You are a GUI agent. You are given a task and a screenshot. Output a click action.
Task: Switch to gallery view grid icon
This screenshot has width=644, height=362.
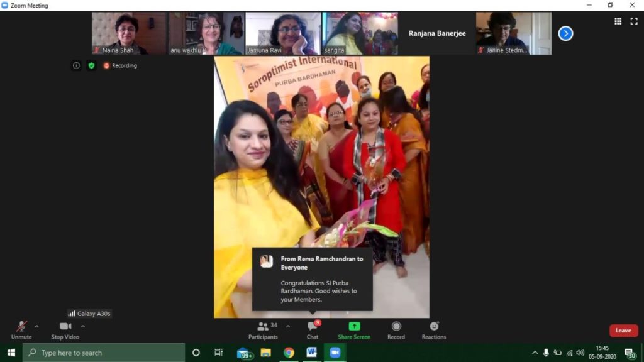pyautogui.click(x=618, y=21)
